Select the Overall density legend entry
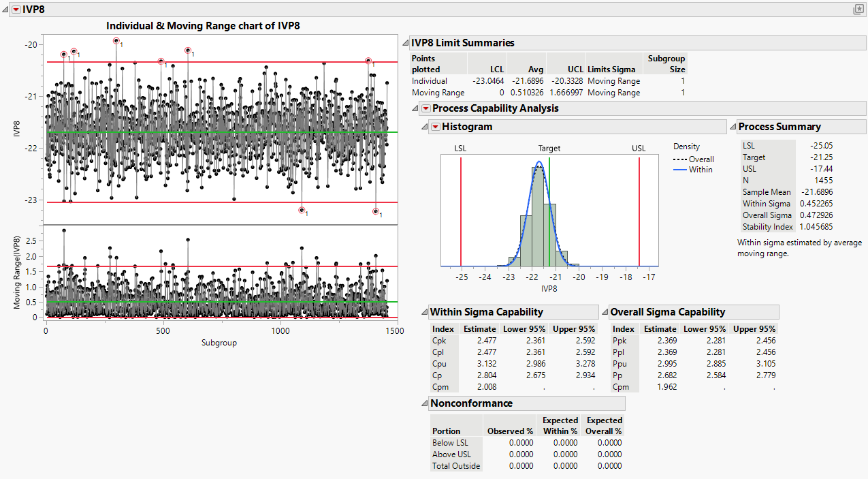 (701, 159)
